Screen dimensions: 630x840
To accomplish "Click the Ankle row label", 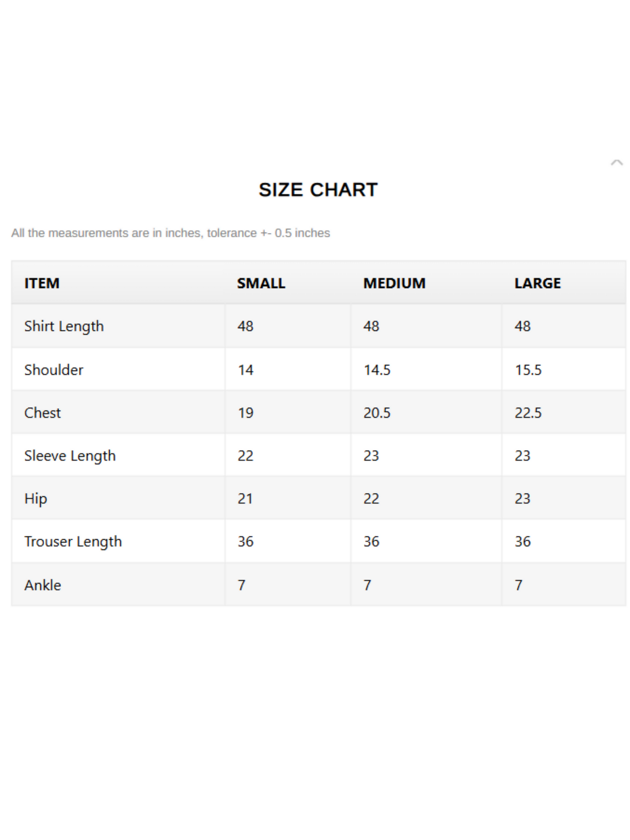I will click(42, 585).
